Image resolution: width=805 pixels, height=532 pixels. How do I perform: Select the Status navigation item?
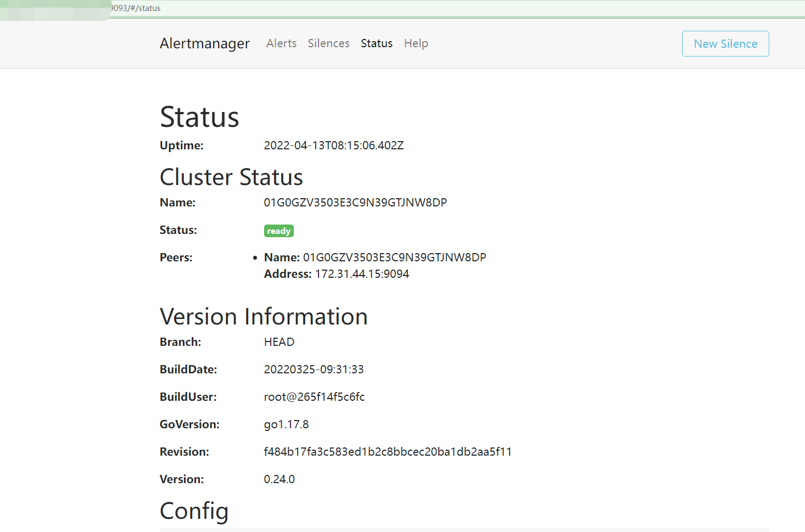coord(377,43)
